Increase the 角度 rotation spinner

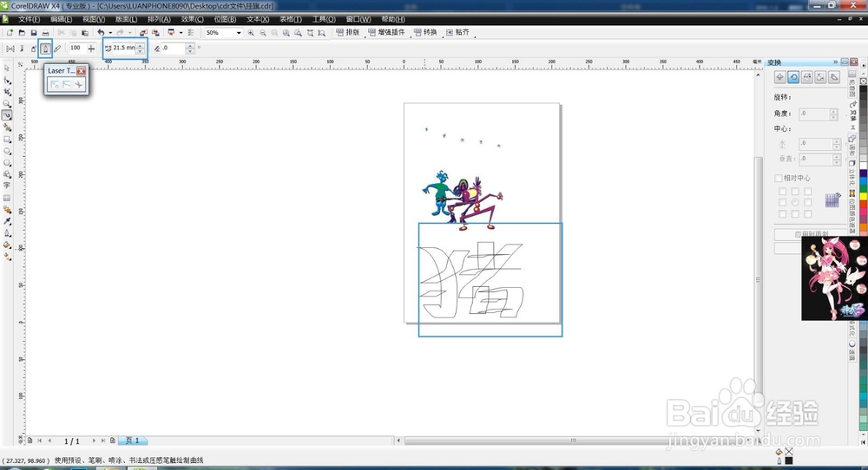(x=833, y=111)
